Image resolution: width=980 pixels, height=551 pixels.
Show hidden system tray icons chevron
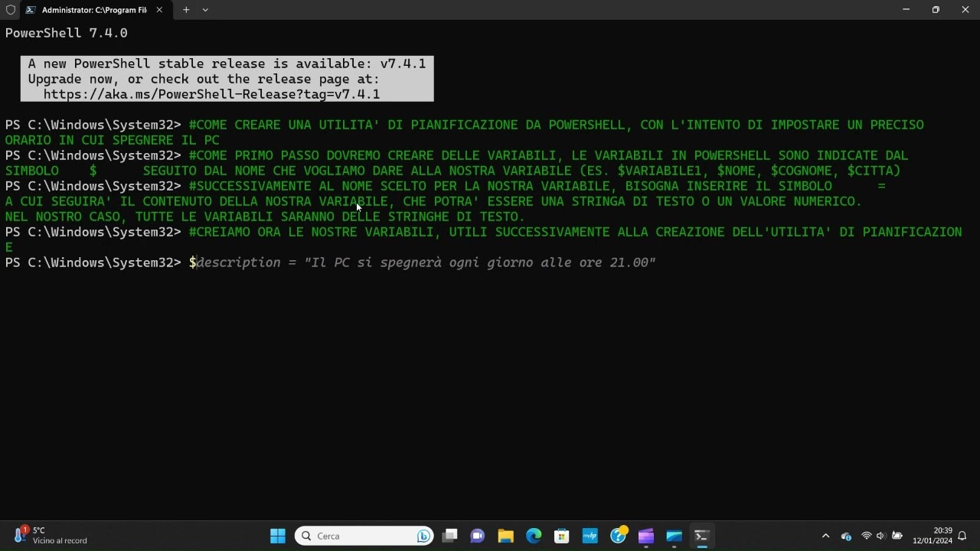(825, 536)
